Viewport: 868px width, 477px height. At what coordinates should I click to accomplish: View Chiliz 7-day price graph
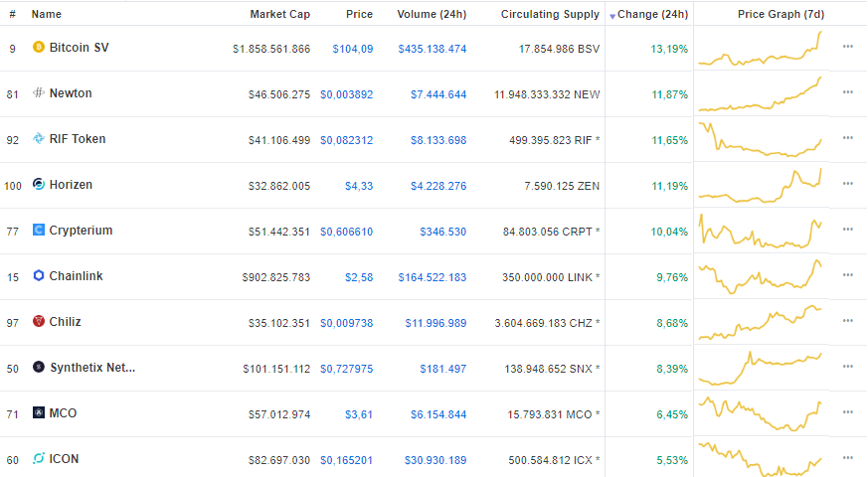pos(760,322)
